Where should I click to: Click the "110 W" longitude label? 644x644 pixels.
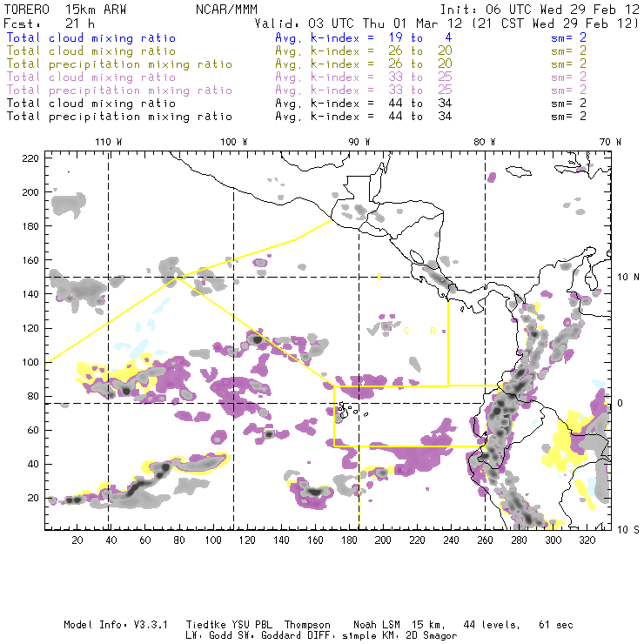(x=109, y=142)
